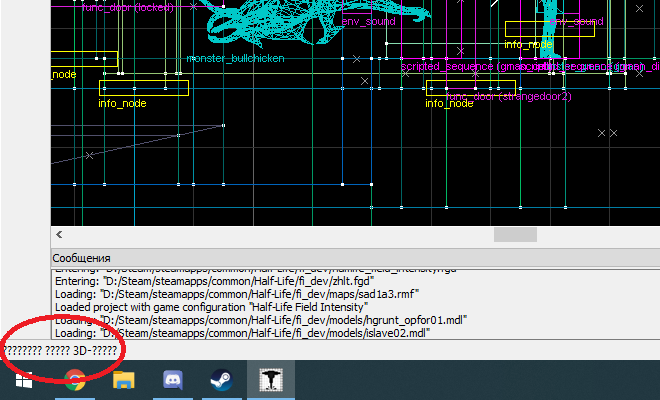Click the horizontal scrollbar thumb
The width and height of the screenshot is (660, 400).
(515, 234)
